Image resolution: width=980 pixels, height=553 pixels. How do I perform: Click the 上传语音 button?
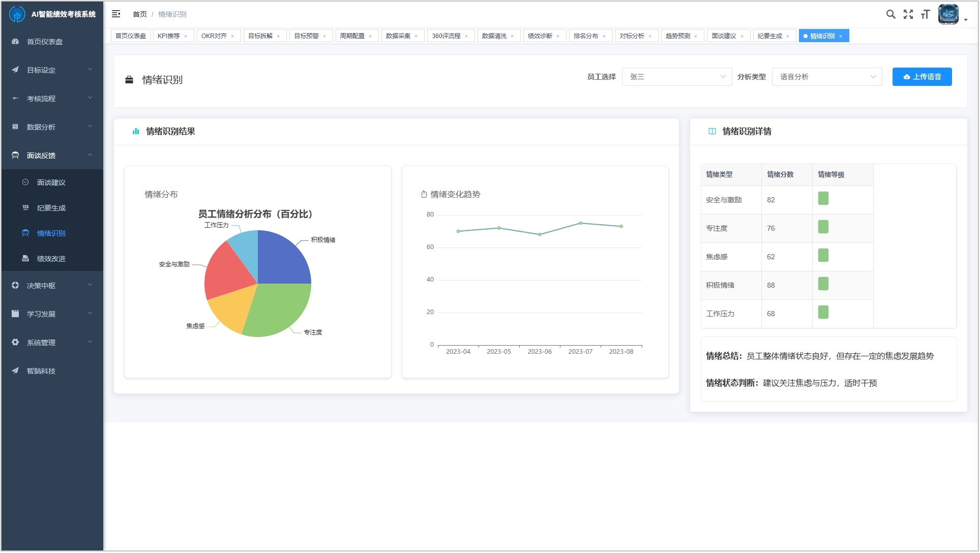coord(922,77)
